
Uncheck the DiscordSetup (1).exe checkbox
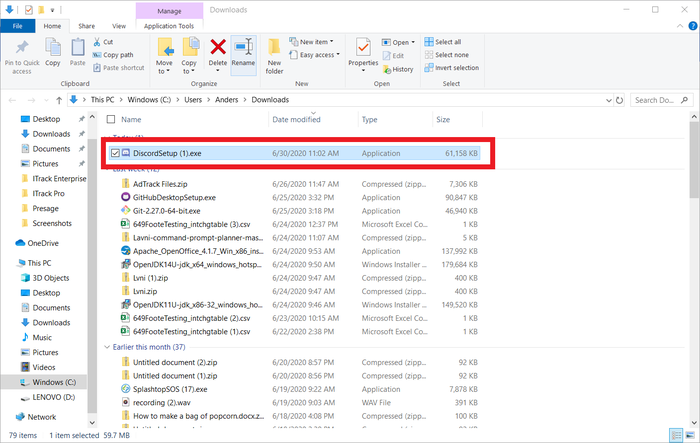[x=116, y=152]
